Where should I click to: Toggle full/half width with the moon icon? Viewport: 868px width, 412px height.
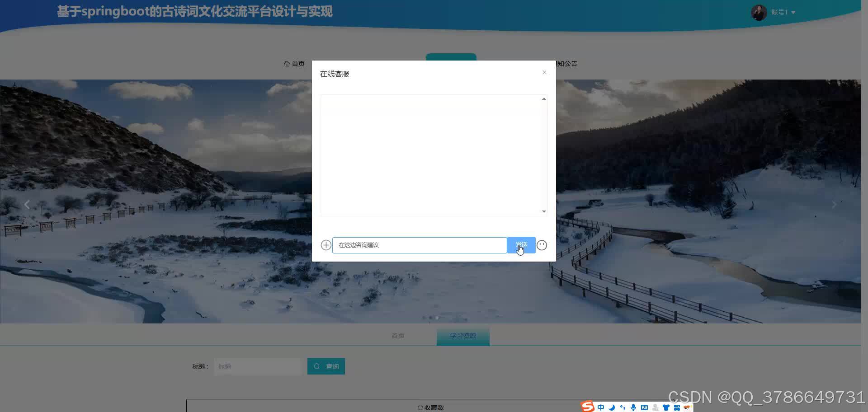pos(611,407)
